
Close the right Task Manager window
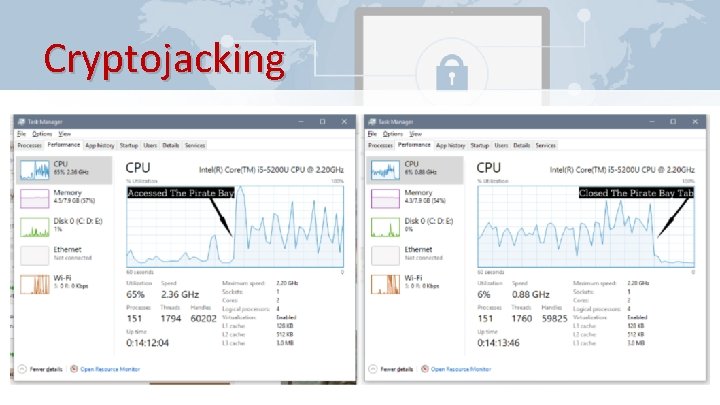[x=695, y=122]
